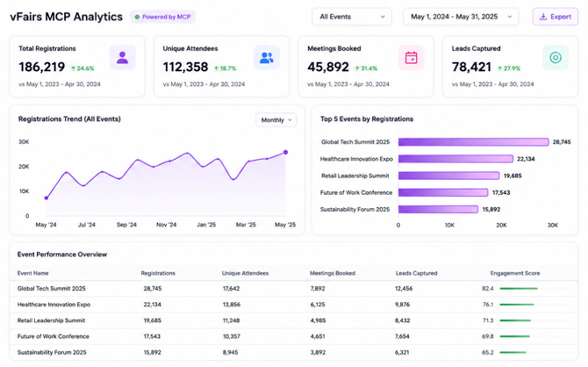Select the Healthcare Innovation Expo bar
The image size is (588, 367).
(455, 159)
